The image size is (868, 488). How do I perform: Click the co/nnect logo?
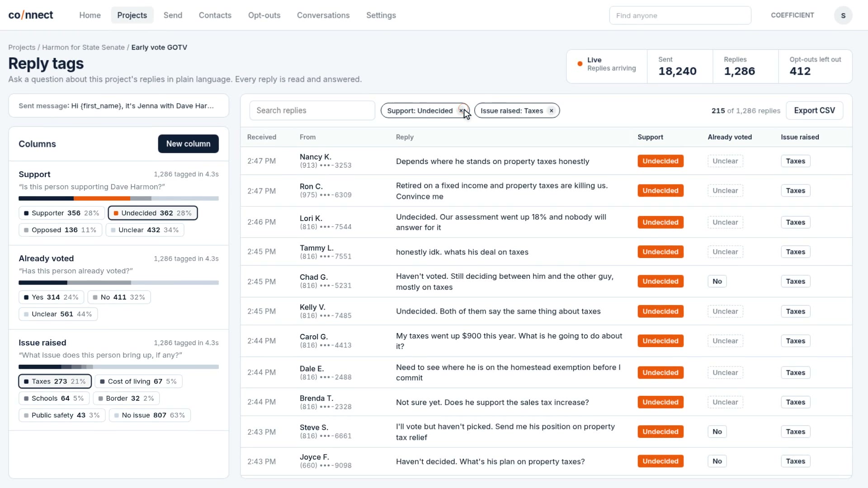click(31, 15)
